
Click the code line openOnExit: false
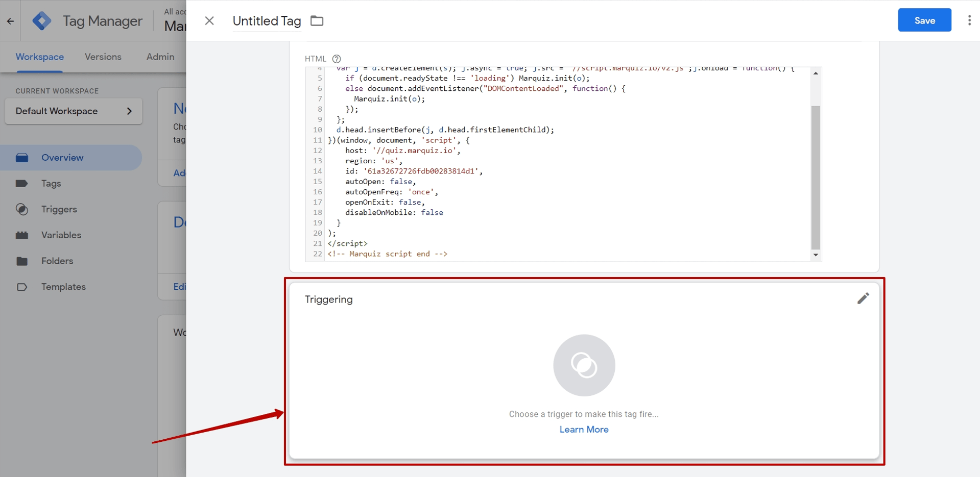coord(385,203)
